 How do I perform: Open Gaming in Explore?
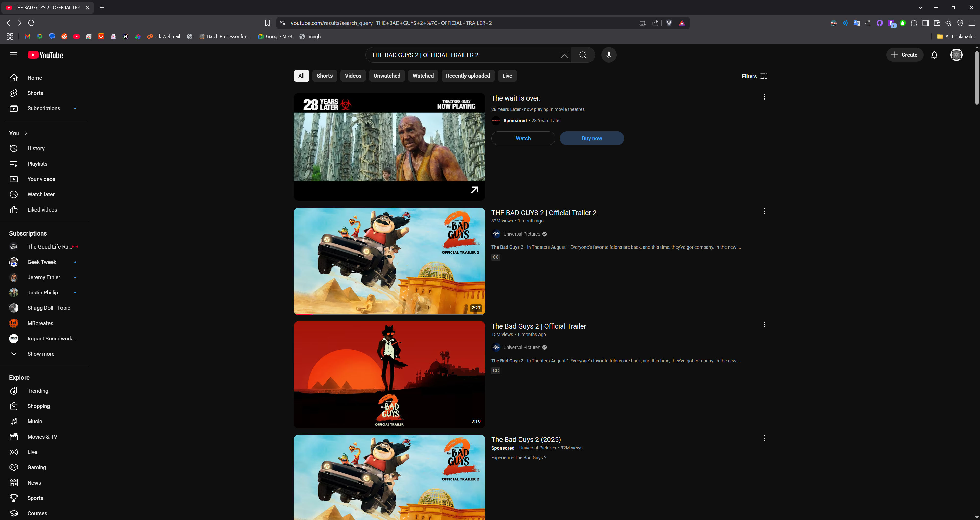pos(44,467)
